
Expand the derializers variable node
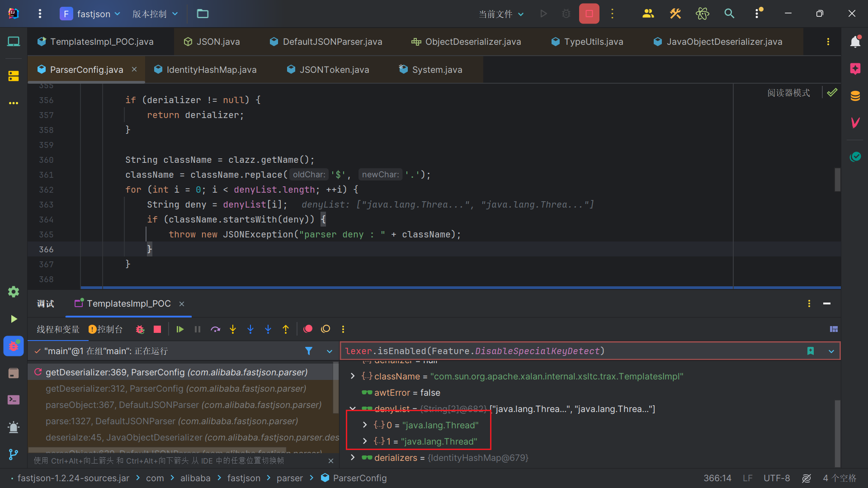353,458
